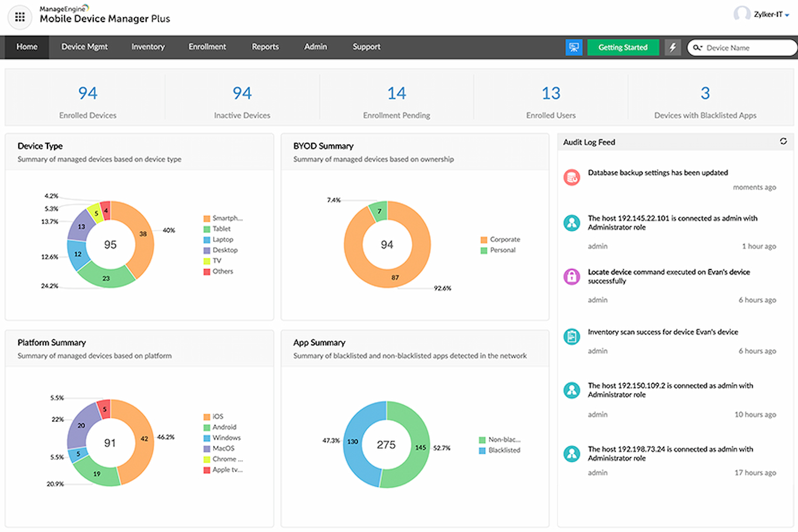The height and width of the screenshot is (532, 798).
Task: Refresh the Audit Log Feed
Action: (783, 142)
